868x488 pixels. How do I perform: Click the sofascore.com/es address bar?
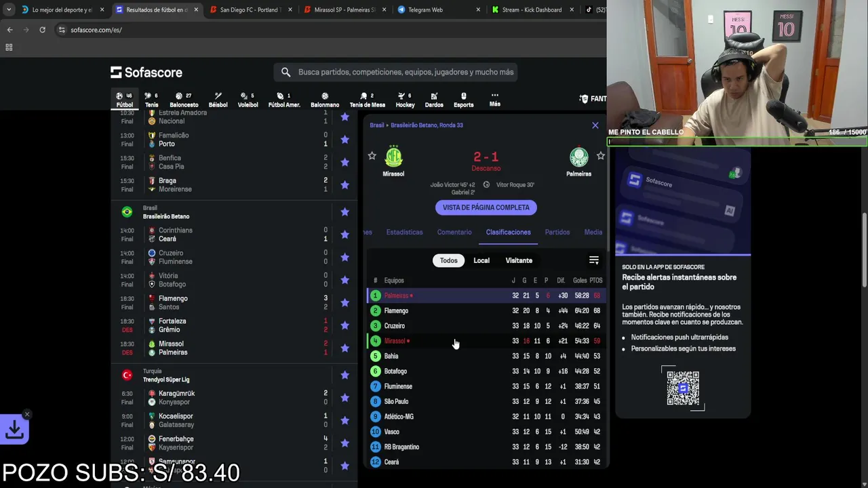96,30
